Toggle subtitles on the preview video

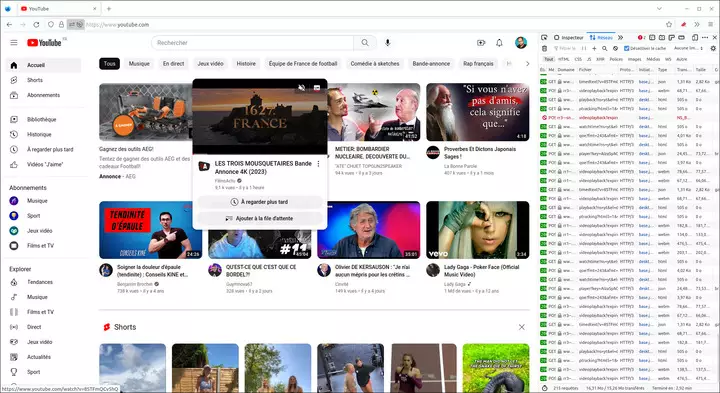(x=317, y=88)
